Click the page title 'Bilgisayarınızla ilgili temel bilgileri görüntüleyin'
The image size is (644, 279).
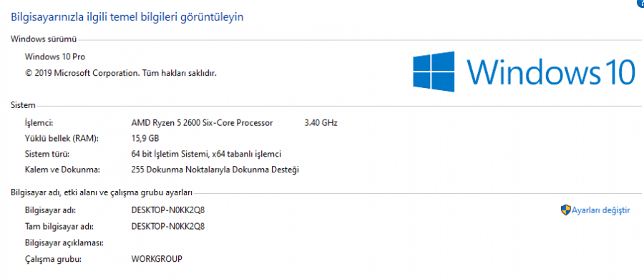[x=127, y=17]
